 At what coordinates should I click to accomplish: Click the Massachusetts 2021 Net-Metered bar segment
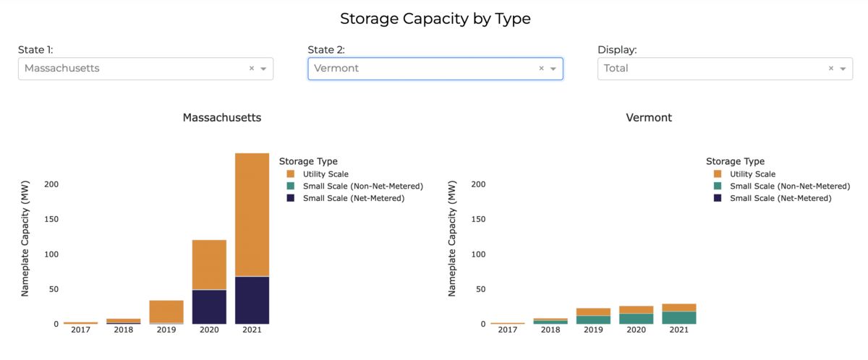[252, 300]
